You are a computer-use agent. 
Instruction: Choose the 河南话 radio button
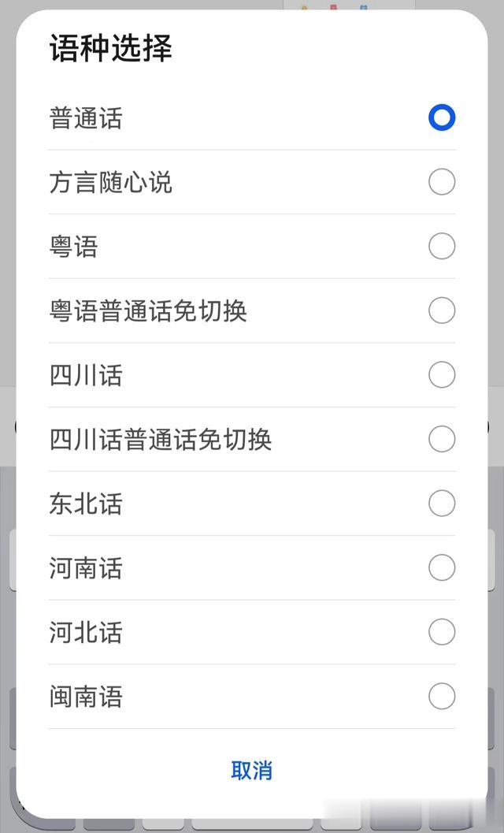click(442, 567)
